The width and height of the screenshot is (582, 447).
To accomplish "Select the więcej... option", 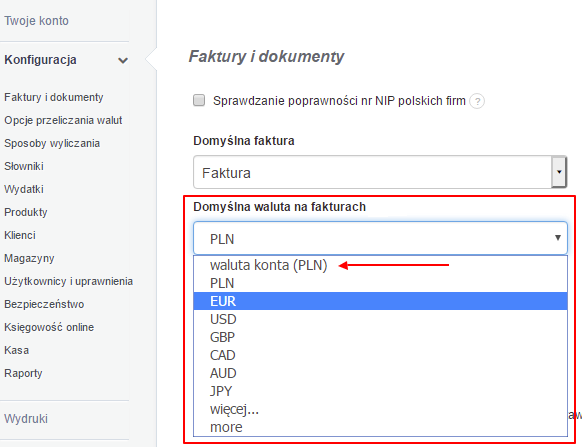I will pyautogui.click(x=380, y=409).
